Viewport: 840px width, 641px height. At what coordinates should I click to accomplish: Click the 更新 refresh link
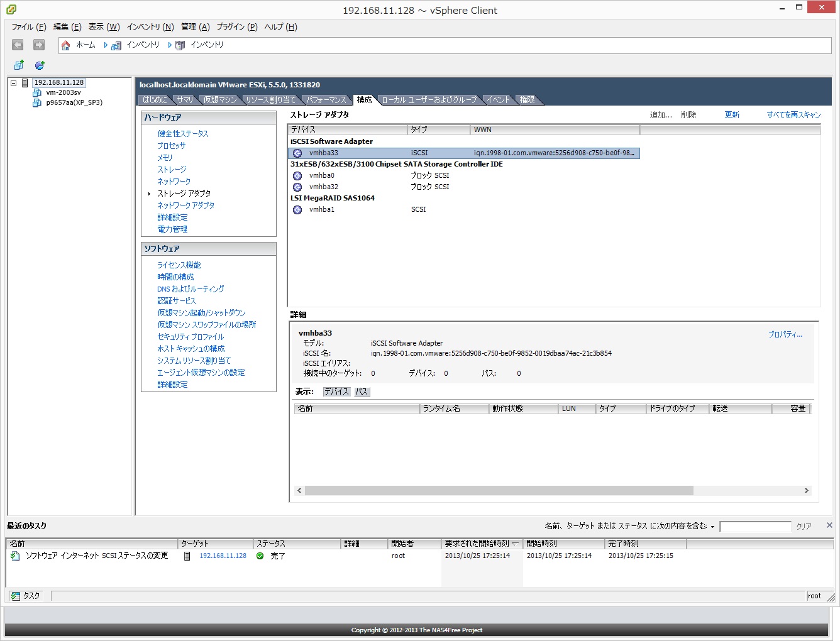click(x=732, y=115)
